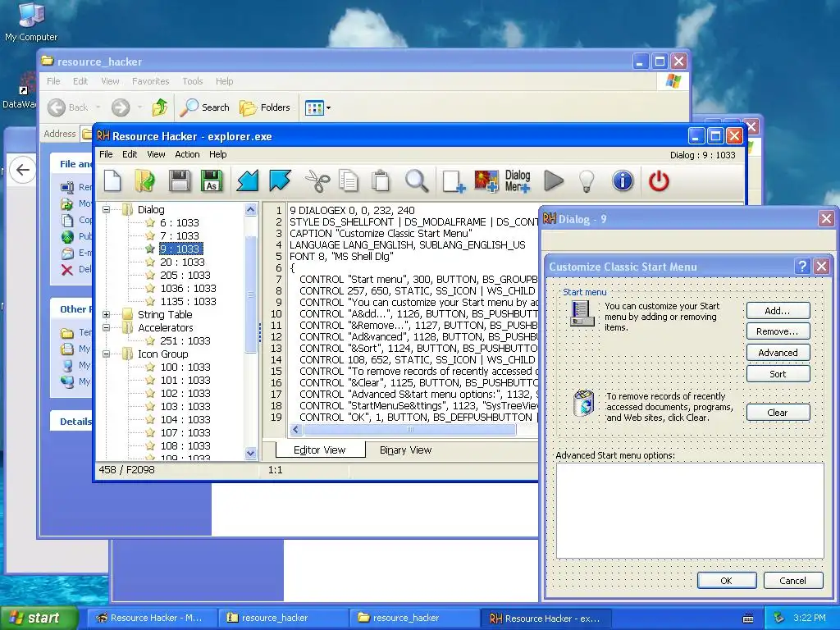The width and height of the screenshot is (840, 630).
Task: Click the red power exit icon
Action: click(659, 181)
